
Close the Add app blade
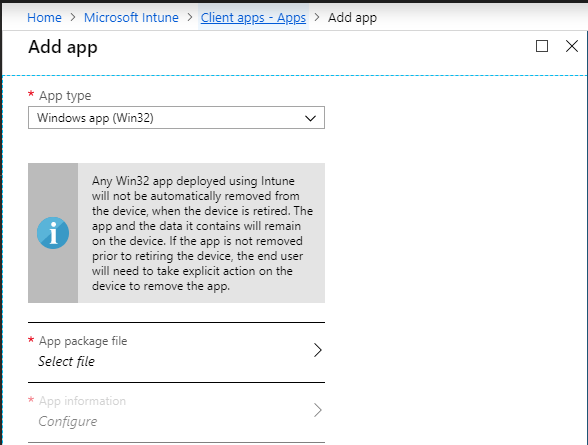572,46
